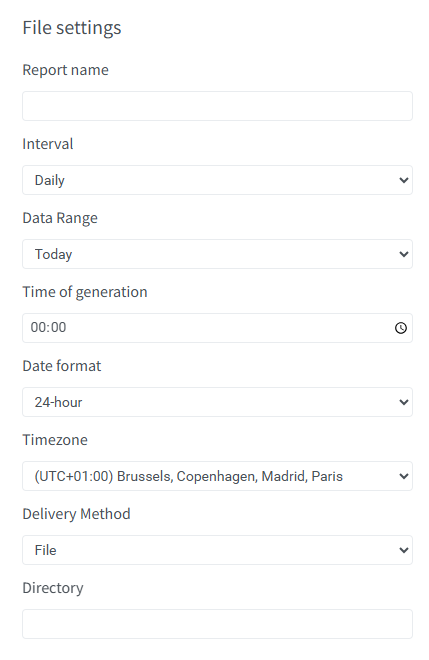Click the Interval dropdown chevron arrow
429x660 pixels.
coord(403,181)
